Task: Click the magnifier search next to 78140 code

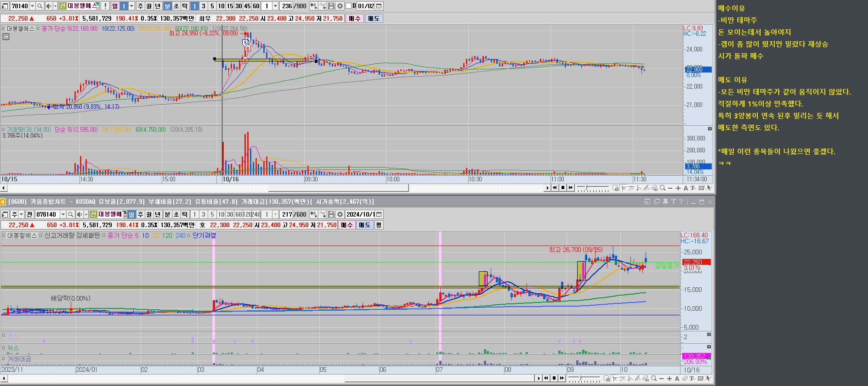Action: (40, 6)
